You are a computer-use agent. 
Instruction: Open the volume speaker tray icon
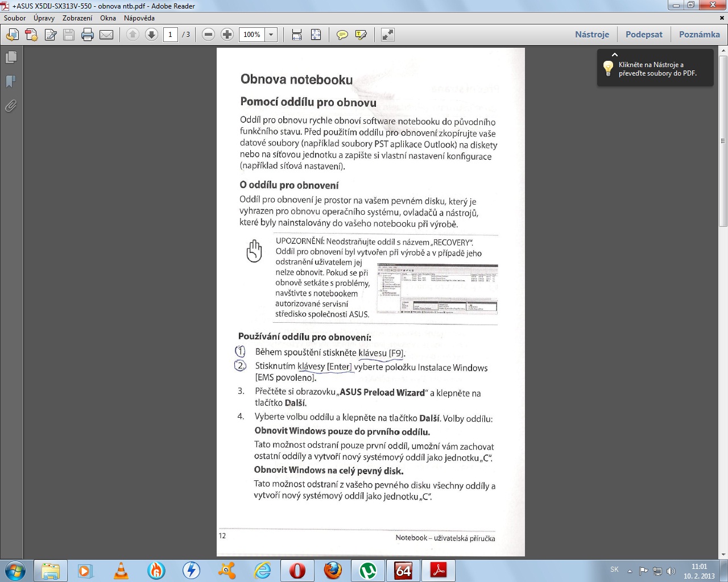coord(671,571)
